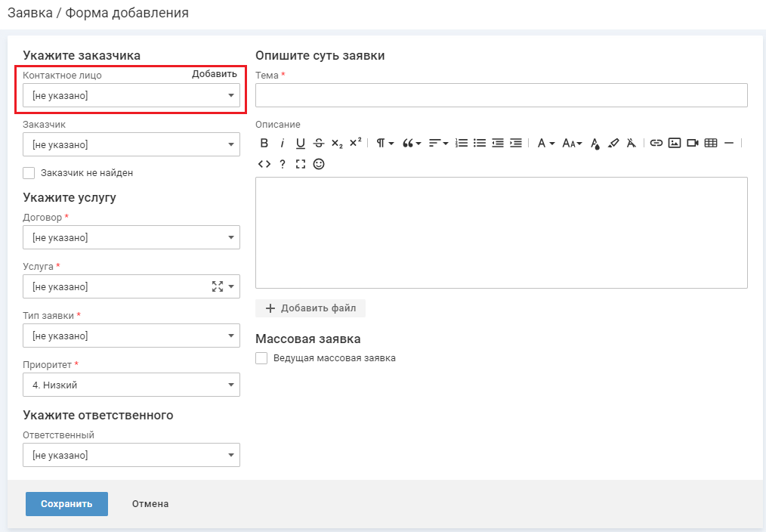Image resolution: width=766 pixels, height=532 pixels.
Task: Insert an image into the description
Action: pyautogui.click(x=675, y=143)
